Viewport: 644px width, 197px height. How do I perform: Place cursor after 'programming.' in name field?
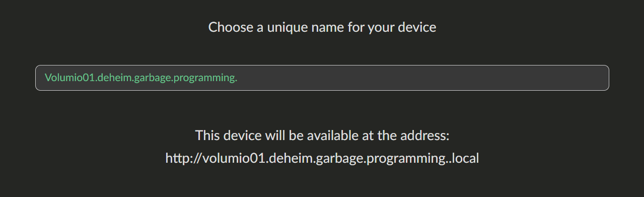238,78
